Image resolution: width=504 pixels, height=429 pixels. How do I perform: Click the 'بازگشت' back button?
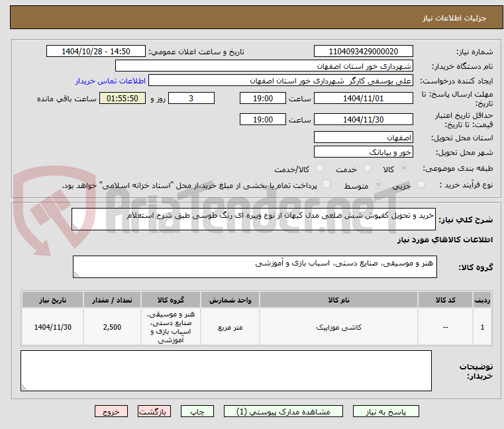pos(154,411)
